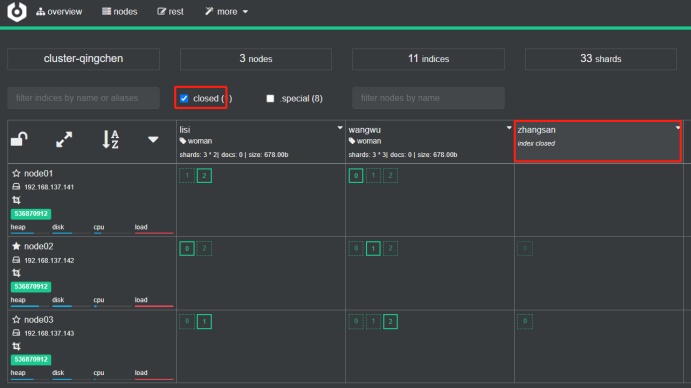The height and width of the screenshot is (388, 691).
Task: Select wangwu primary shard 0 on node01
Action: (x=356, y=175)
